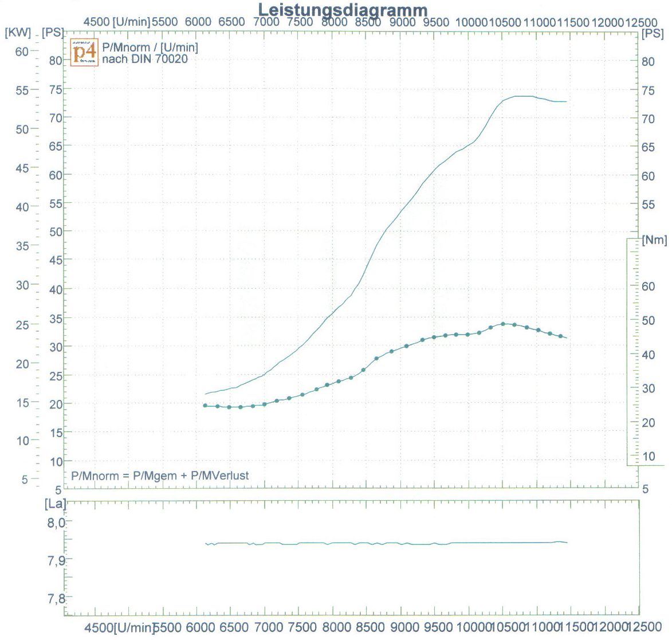Click the highest dot on the dotted torque curve
This screenshot has height=640, width=672.
coord(503,324)
